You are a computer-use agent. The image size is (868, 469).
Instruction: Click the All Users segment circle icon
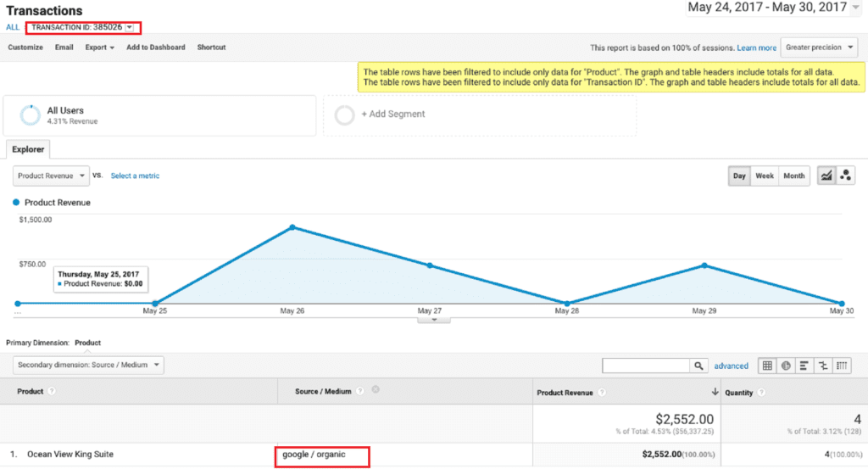point(30,115)
